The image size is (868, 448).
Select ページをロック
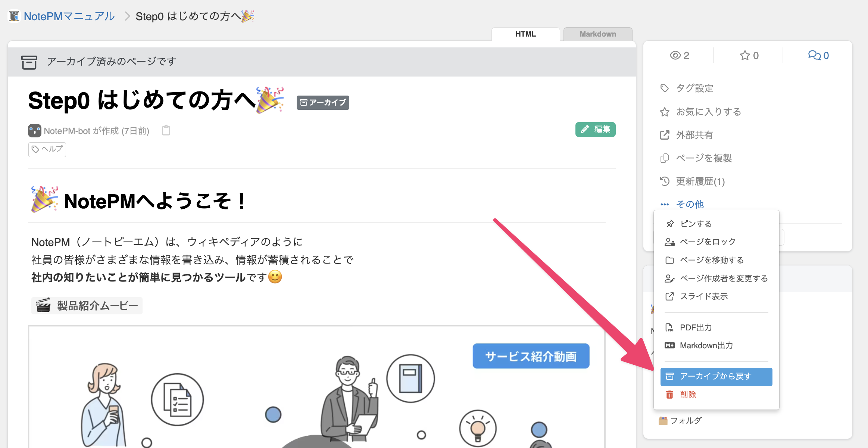(x=716, y=242)
